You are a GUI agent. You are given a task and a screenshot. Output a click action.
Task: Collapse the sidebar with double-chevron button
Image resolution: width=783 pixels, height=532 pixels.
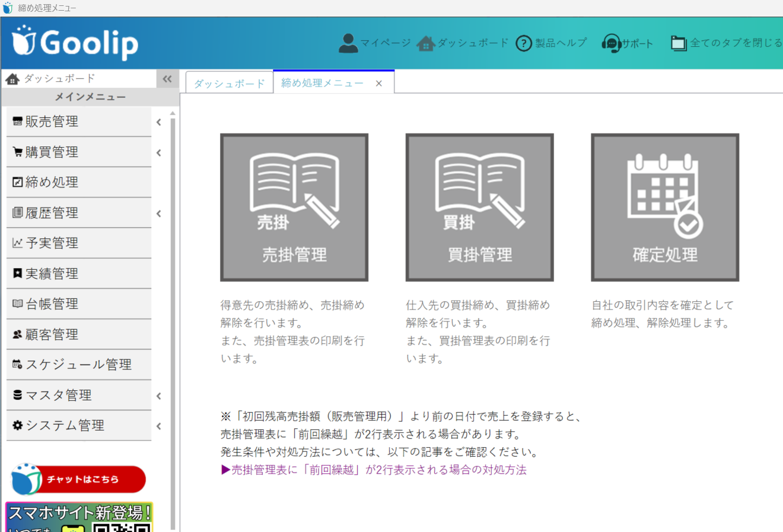167,78
